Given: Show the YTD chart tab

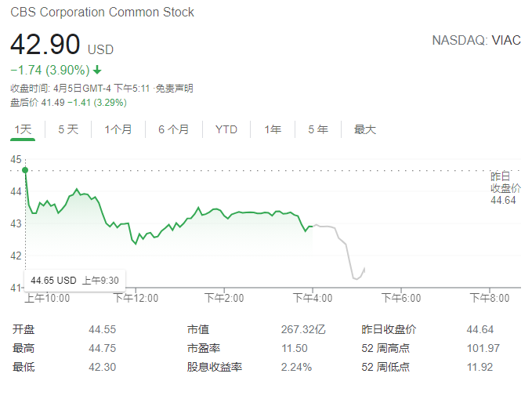Looking at the screenshot, I should (226, 129).
